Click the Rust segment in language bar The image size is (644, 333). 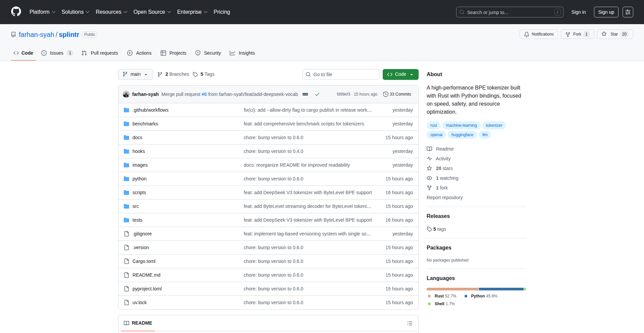[452, 289]
